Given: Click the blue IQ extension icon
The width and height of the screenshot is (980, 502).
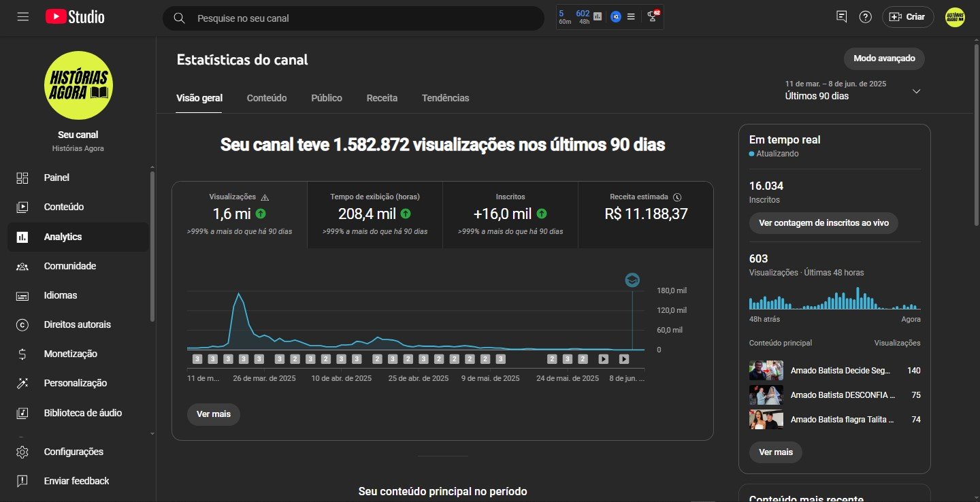Looking at the screenshot, I should (615, 16).
